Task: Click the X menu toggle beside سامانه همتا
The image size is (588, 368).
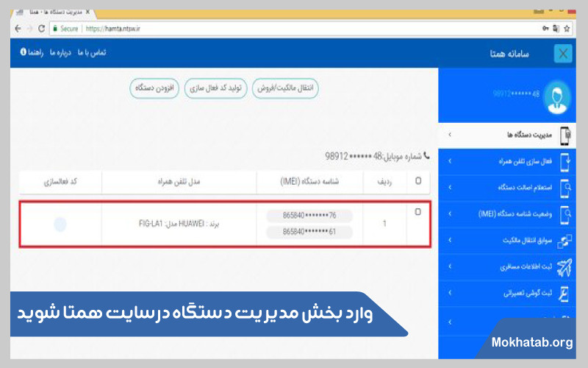Action: tap(563, 54)
